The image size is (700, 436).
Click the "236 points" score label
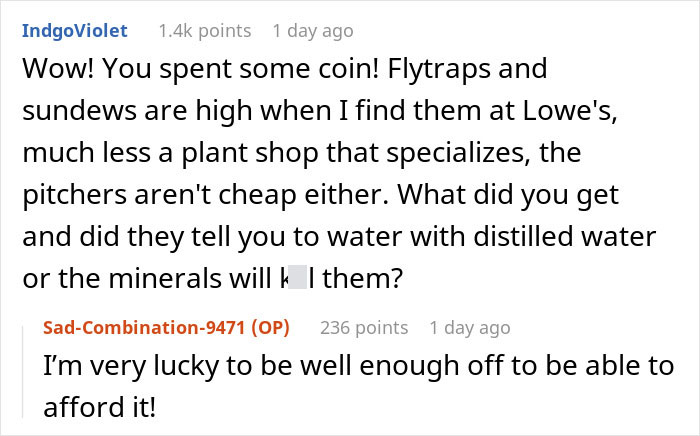pyautogui.click(x=363, y=327)
